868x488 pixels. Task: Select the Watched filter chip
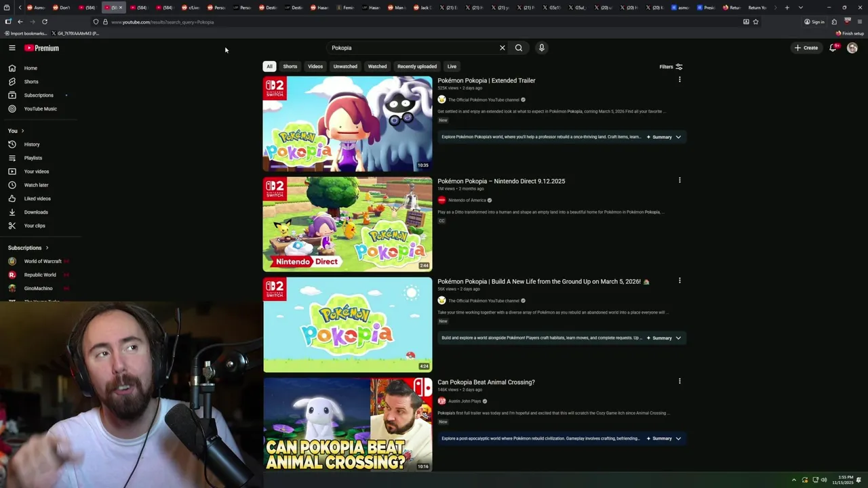377,66
